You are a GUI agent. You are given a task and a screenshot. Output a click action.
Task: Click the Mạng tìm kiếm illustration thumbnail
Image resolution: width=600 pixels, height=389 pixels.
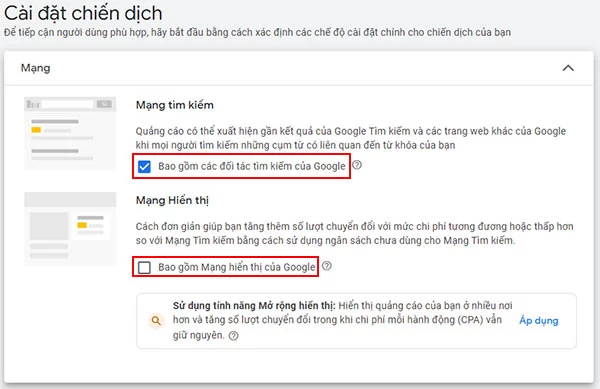point(70,133)
